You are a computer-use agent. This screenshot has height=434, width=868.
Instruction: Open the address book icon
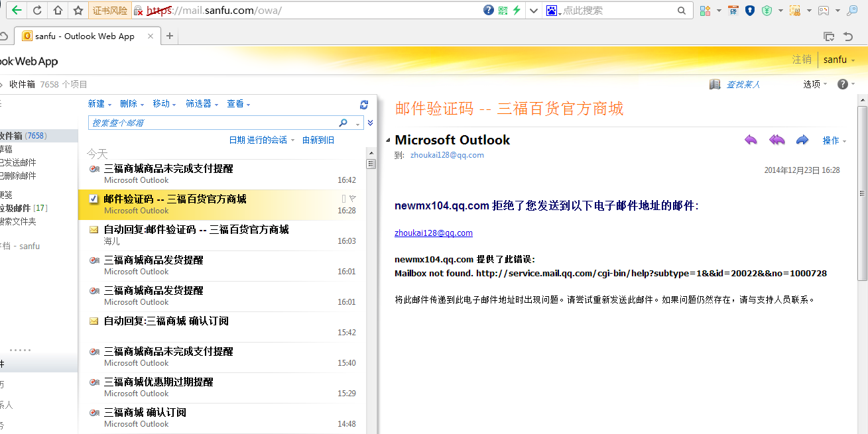715,84
